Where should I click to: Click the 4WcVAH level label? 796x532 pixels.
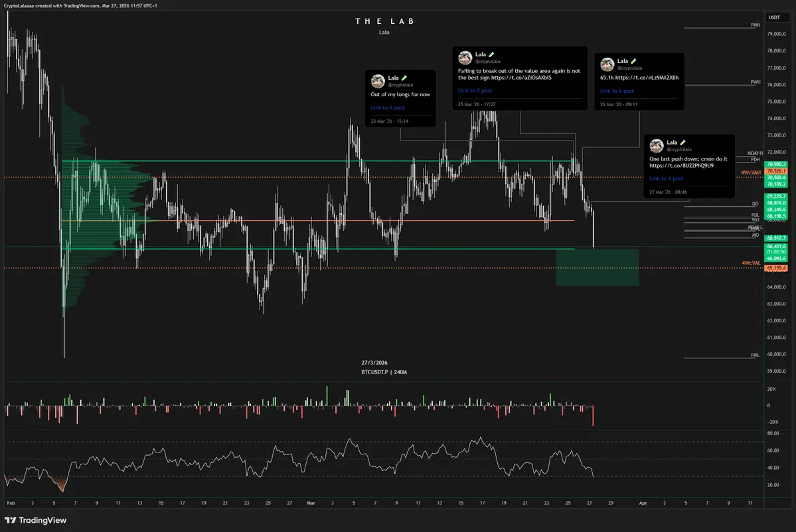tap(750, 172)
